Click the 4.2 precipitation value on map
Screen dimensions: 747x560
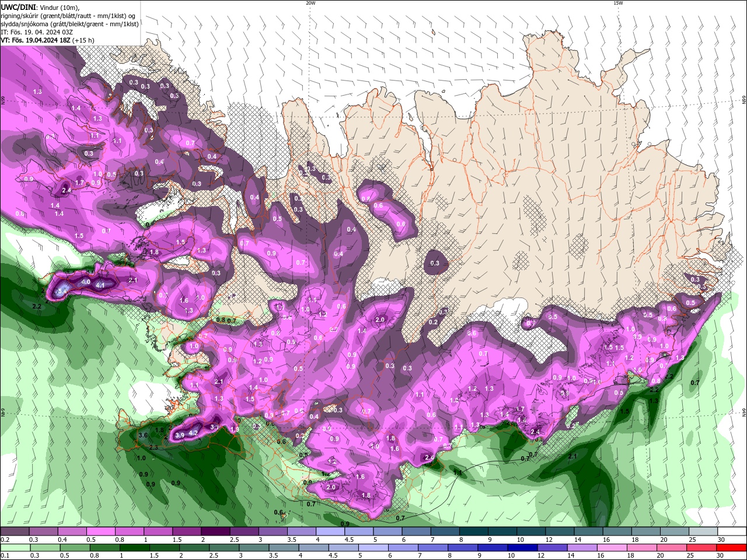click(194, 433)
